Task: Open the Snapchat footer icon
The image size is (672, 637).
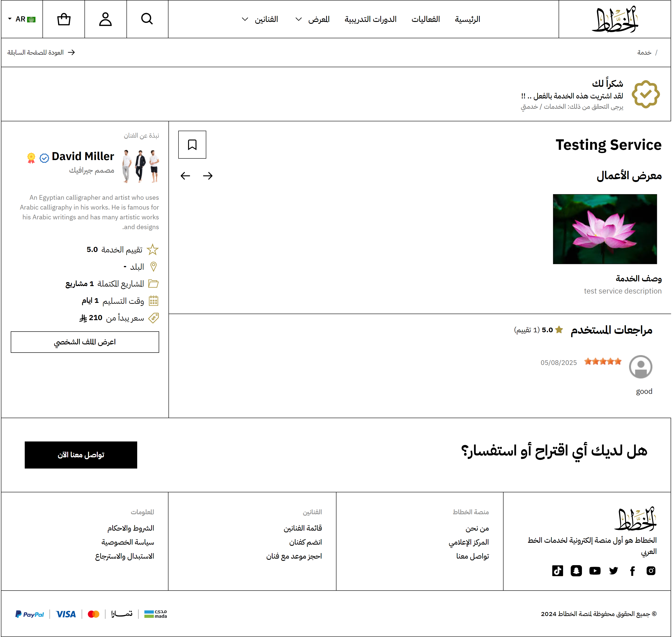Action: click(x=576, y=571)
